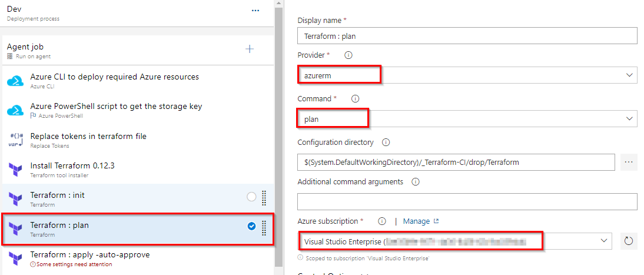Add a task to Agent job

coord(250,49)
